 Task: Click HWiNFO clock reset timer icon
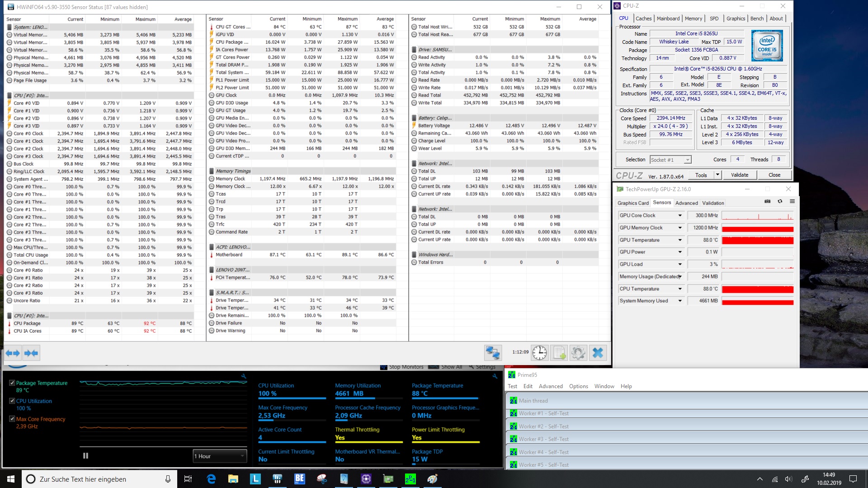pos(539,352)
